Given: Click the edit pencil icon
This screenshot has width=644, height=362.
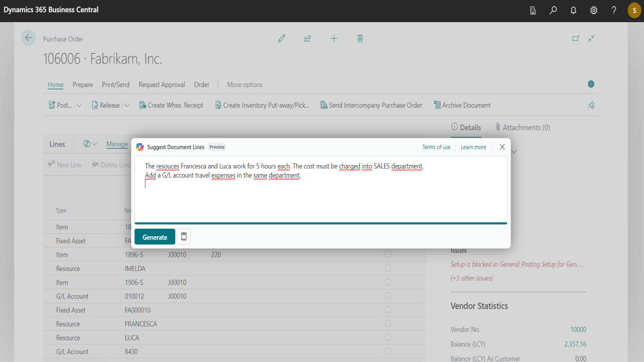Looking at the screenshot, I should 282,38.
